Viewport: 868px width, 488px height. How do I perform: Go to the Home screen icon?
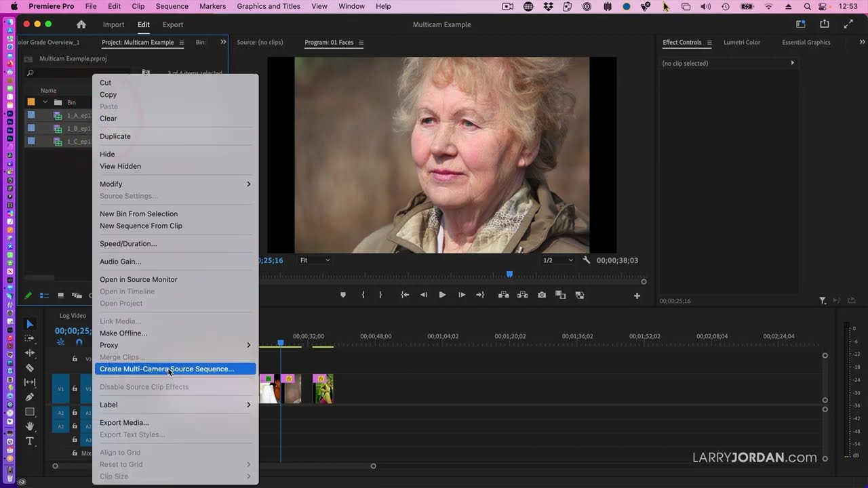81,24
